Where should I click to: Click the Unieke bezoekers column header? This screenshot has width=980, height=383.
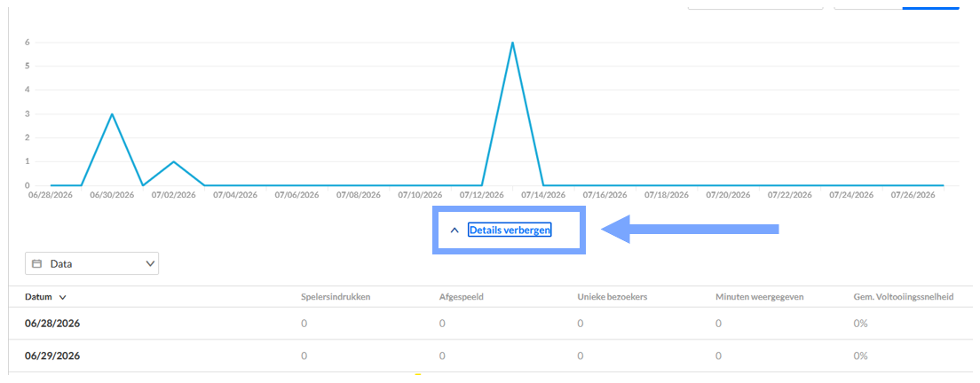click(612, 297)
